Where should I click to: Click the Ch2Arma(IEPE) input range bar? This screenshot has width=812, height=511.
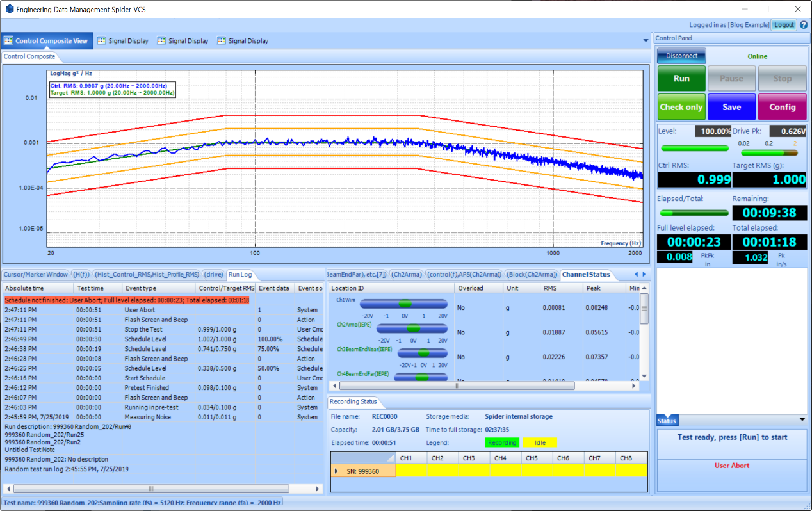pyautogui.click(x=413, y=328)
